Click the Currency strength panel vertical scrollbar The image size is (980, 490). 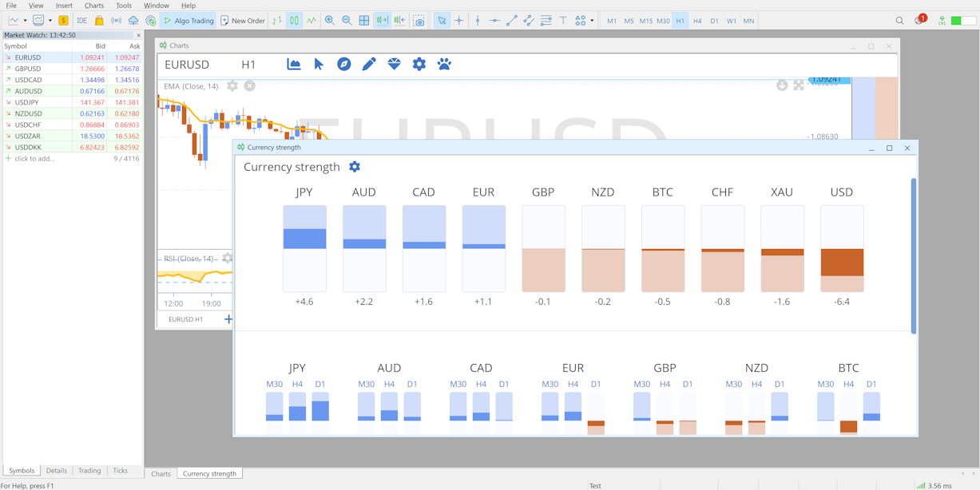(x=914, y=255)
